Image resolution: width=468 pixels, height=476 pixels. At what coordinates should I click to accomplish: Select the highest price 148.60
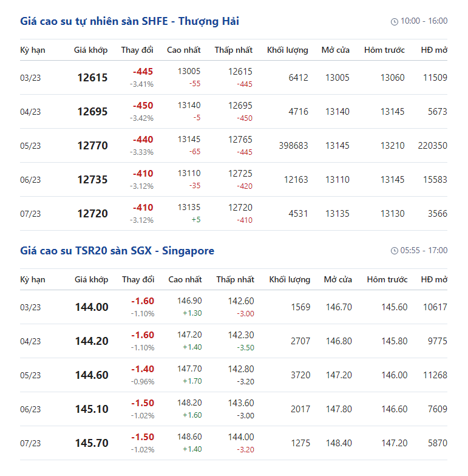click(x=189, y=437)
